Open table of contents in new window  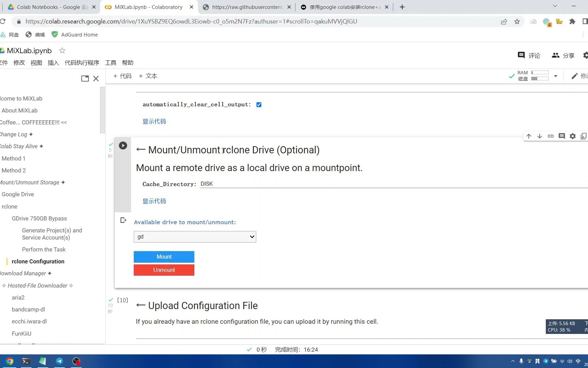(x=85, y=79)
